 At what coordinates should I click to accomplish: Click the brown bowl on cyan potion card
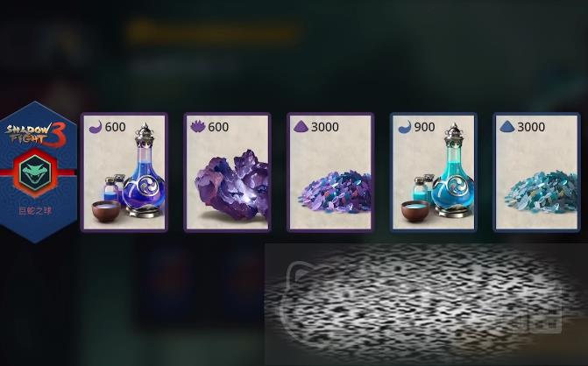click(416, 210)
